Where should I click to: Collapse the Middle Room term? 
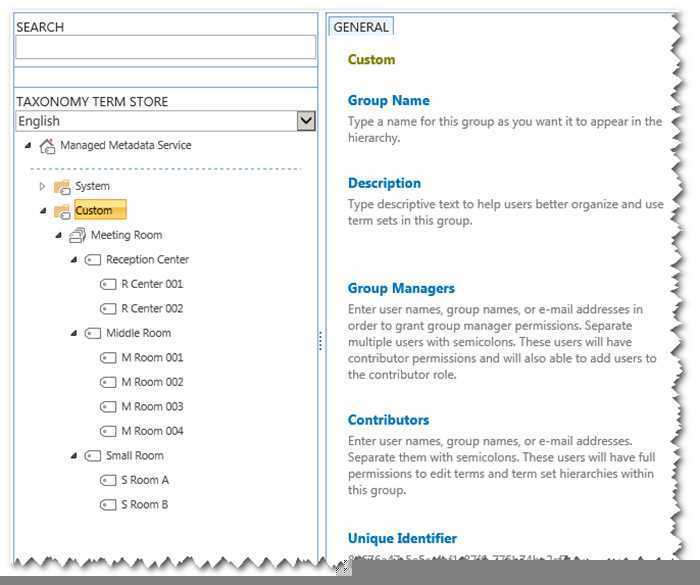tap(74, 334)
